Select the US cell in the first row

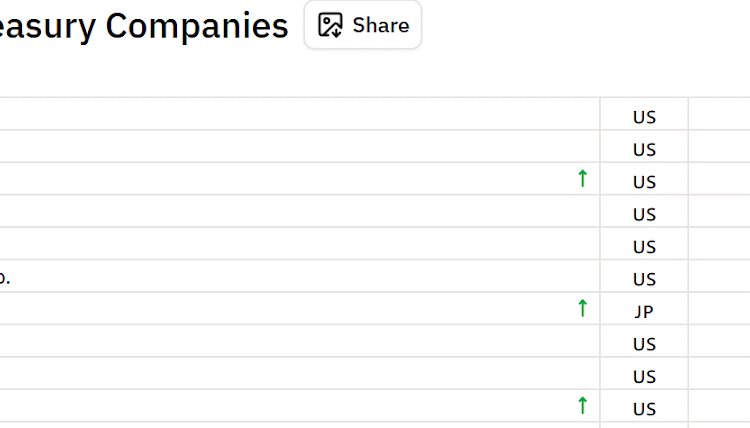pyautogui.click(x=644, y=117)
